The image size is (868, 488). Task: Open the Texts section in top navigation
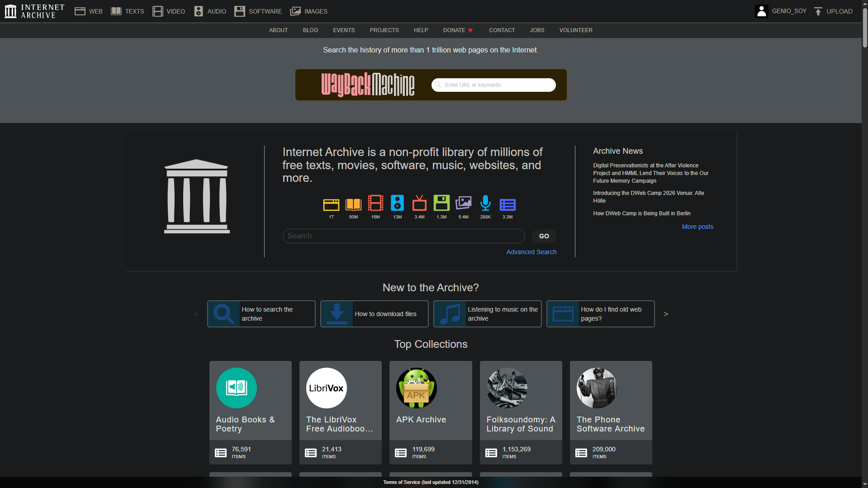click(128, 11)
